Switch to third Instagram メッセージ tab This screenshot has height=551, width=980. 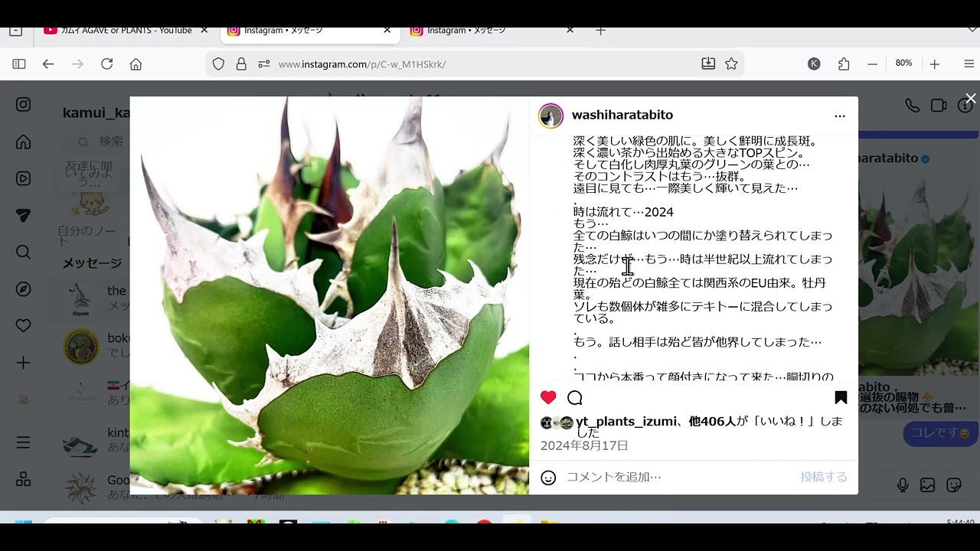[x=492, y=31]
